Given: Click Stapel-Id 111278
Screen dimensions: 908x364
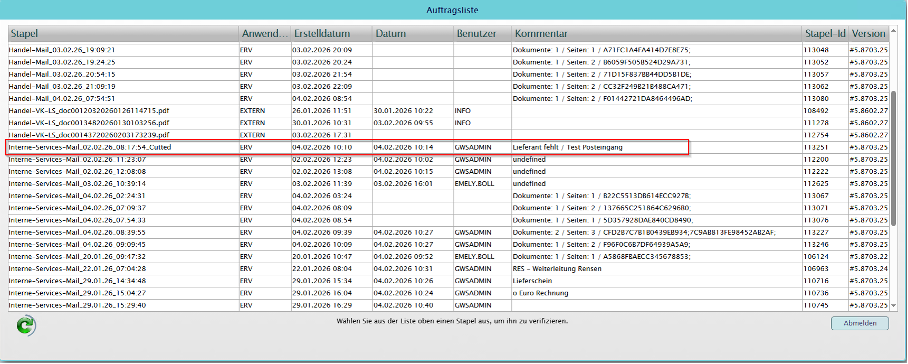Looking at the screenshot, I should tap(815, 123).
